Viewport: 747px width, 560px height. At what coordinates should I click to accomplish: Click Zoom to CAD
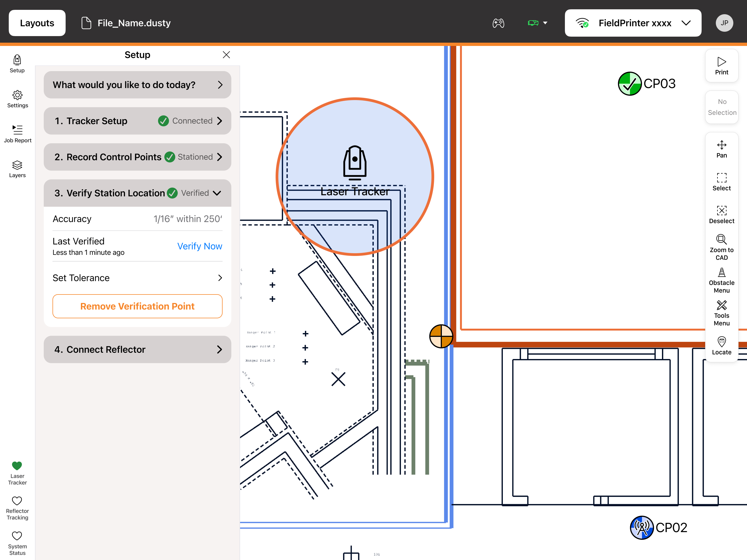721,247
